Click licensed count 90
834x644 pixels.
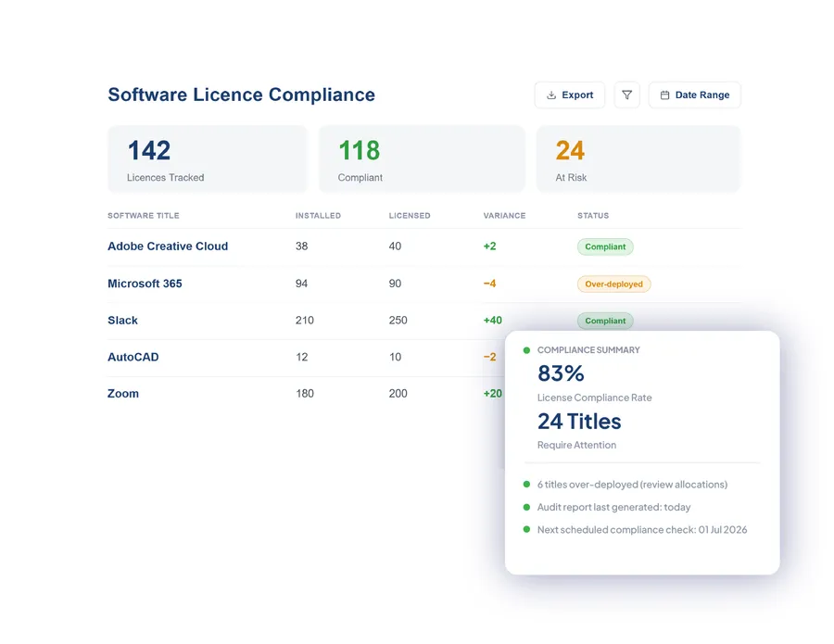(x=395, y=284)
